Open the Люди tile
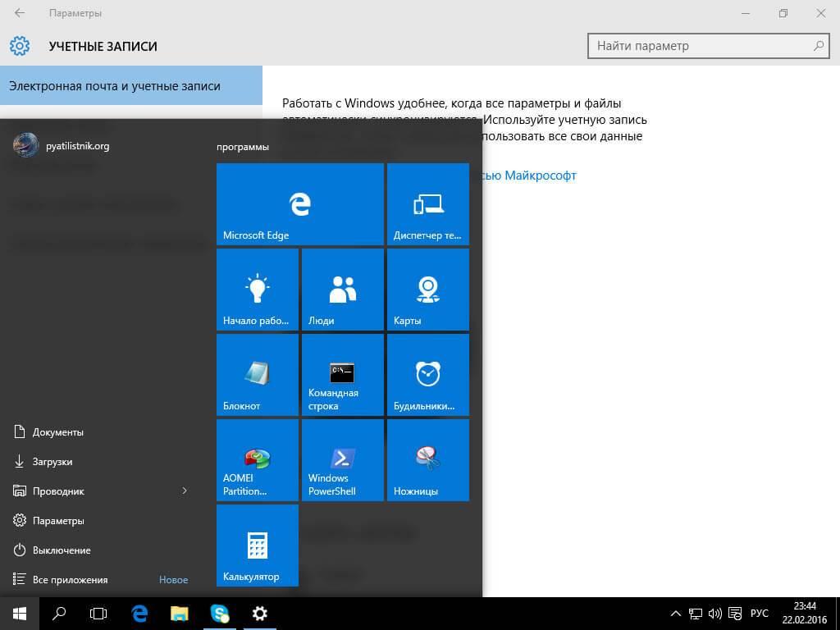The height and width of the screenshot is (630, 840). (343, 290)
